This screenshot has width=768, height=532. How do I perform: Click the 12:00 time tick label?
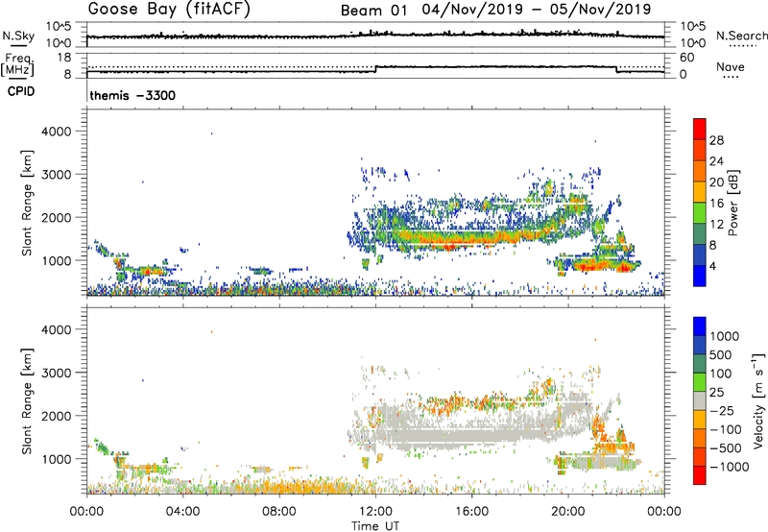pos(375,512)
